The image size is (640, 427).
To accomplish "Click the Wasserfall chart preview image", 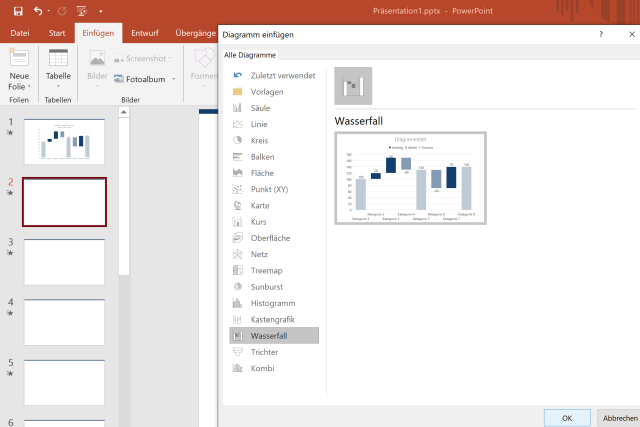I will 410,178.
